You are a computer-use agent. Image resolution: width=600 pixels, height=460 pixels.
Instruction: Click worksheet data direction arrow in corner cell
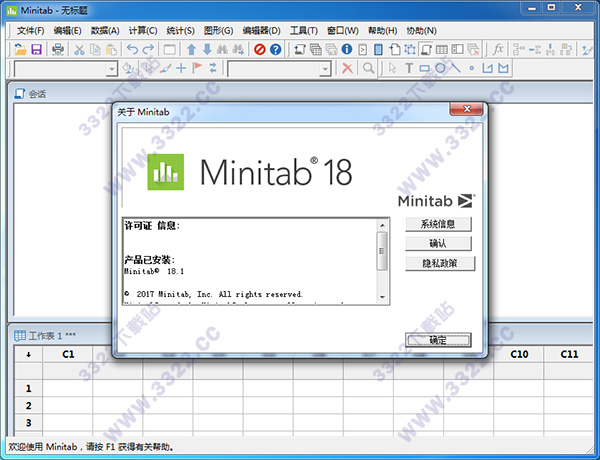pyautogui.click(x=28, y=354)
